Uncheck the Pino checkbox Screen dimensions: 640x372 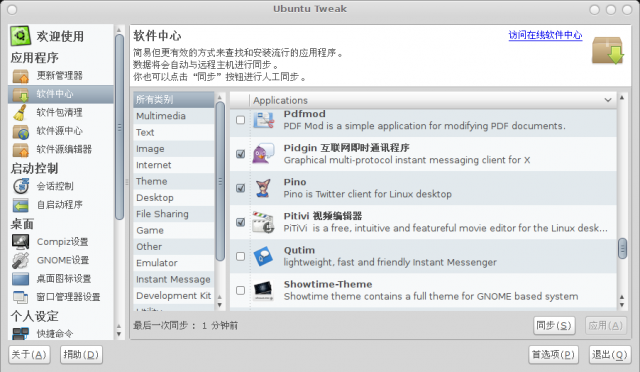tap(240, 188)
